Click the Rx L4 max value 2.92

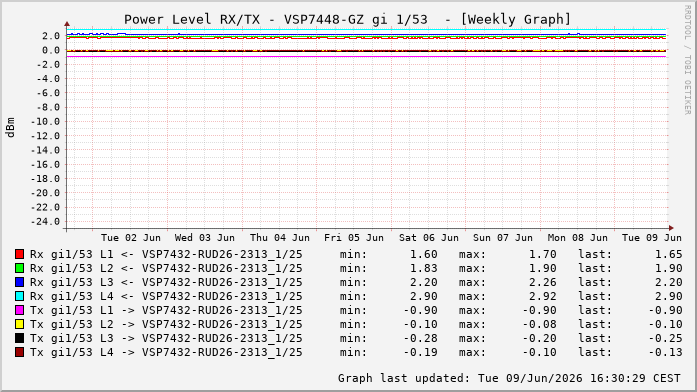click(542, 296)
